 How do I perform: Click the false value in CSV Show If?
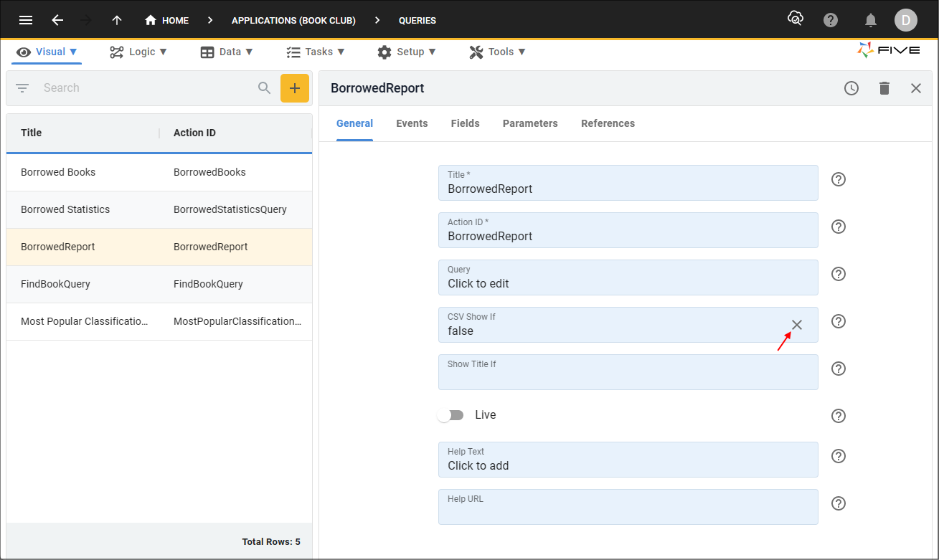(461, 331)
